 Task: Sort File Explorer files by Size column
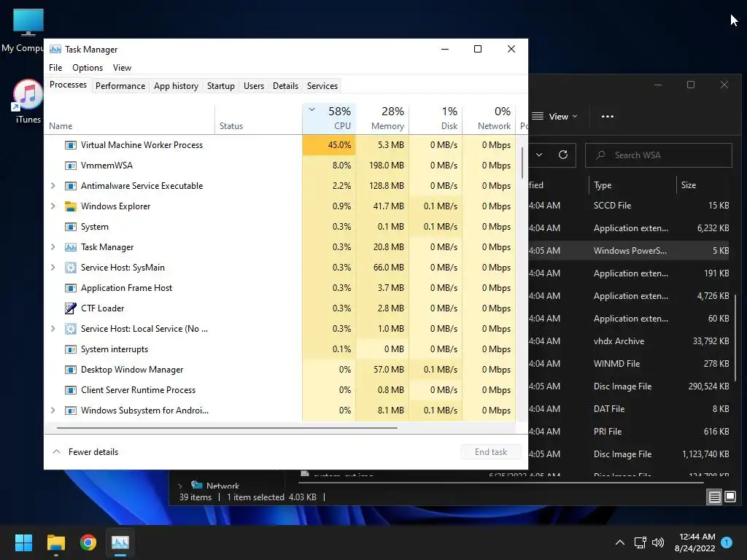[704, 185]
